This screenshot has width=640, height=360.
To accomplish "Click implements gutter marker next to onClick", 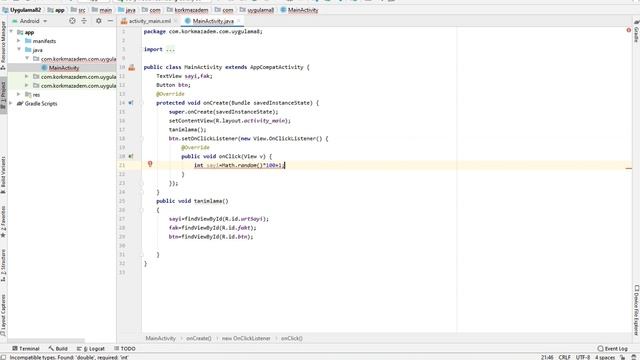I will coord(131,156).
